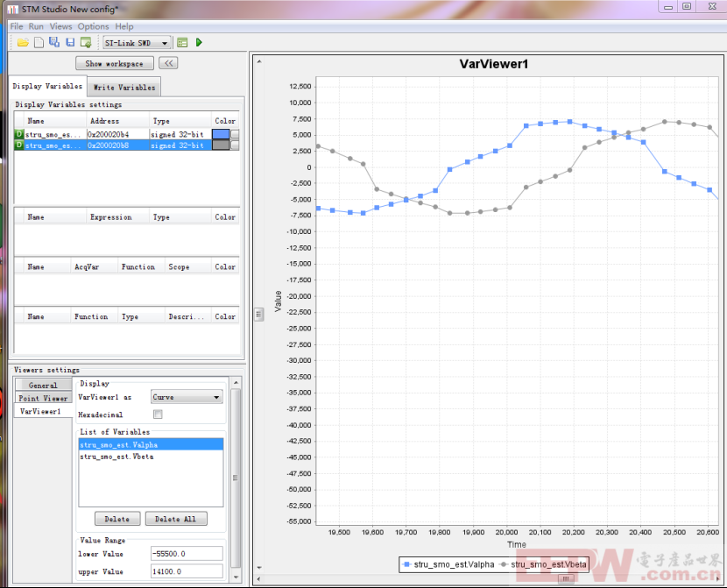The image size is (727, 588).
Task: Click the small button beside the gray color swatch
Action: (235, 145)
